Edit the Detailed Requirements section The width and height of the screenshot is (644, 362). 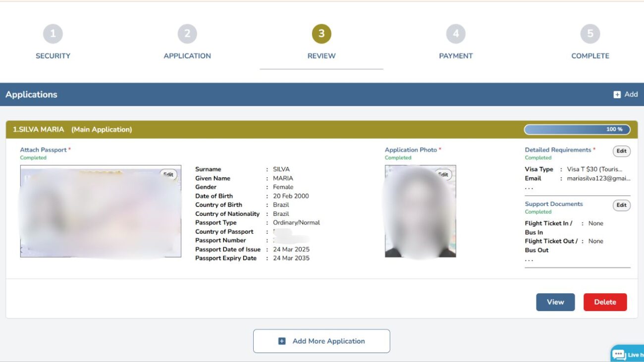point(621,151)
